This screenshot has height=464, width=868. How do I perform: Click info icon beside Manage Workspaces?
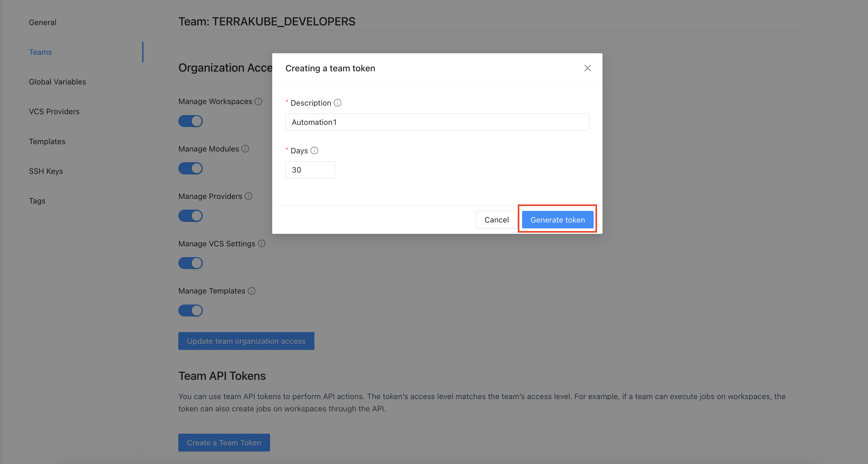(258, 102)
